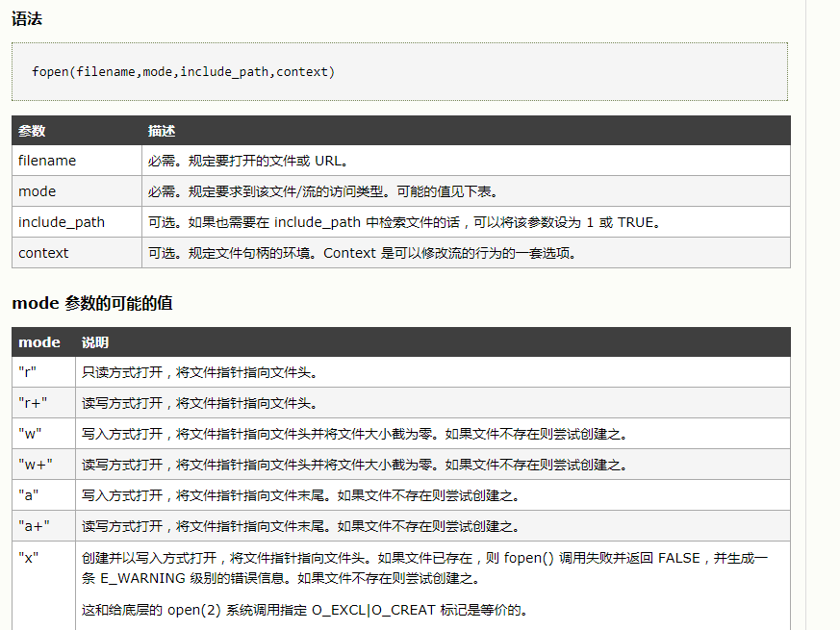Select the "w+" mode cell
840x630 pixels.
(x=35, y=465)
